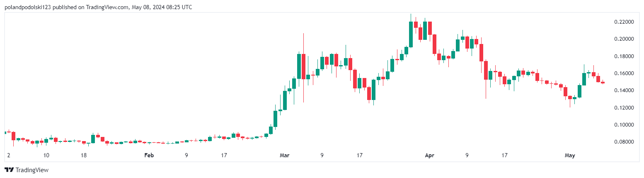This screenshot has height=178, width=644.
Task: Select the 18 date label on time axis
Action: (84, 156)
